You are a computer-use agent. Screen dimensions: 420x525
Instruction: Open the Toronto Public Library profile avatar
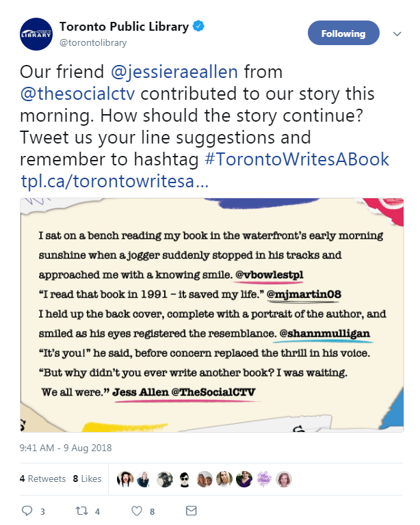tap(36, 34)
